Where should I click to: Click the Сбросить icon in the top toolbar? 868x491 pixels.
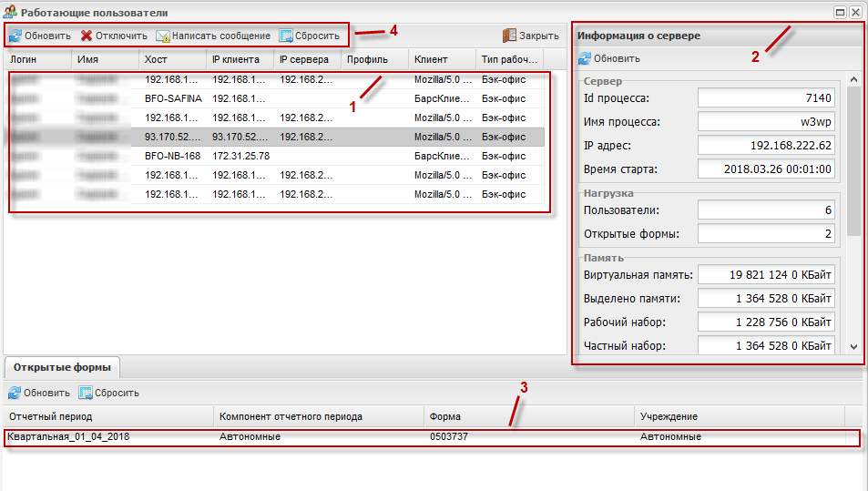(286, 36)
